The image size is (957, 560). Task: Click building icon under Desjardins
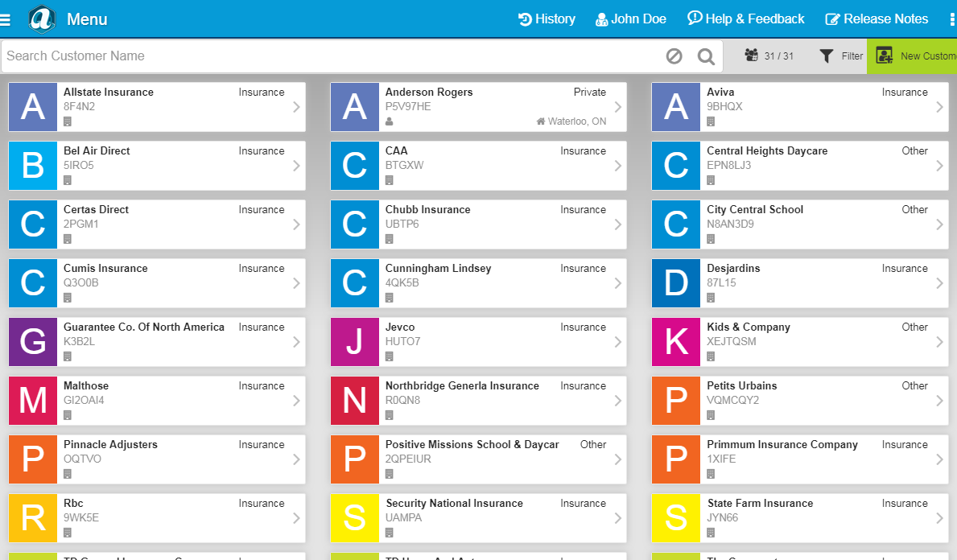point(711,298)
